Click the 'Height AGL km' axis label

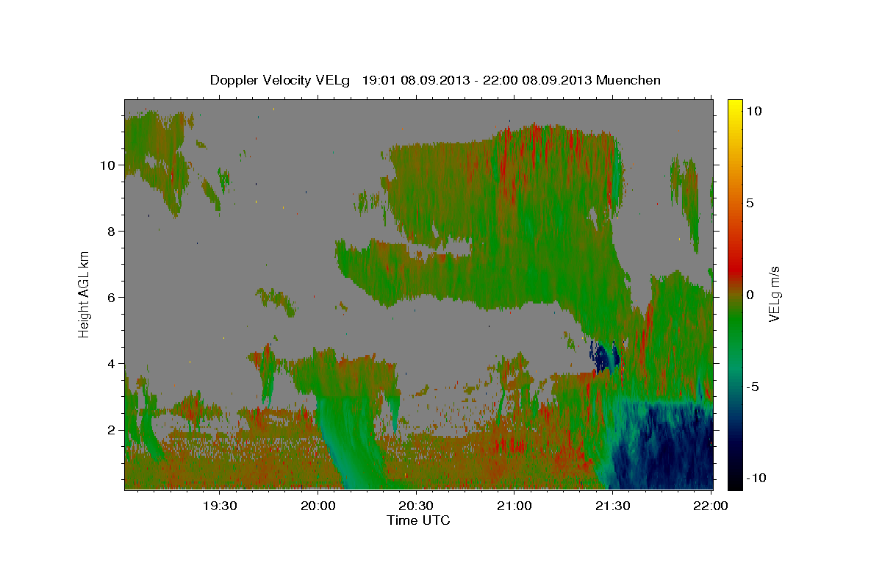[85, 294]
